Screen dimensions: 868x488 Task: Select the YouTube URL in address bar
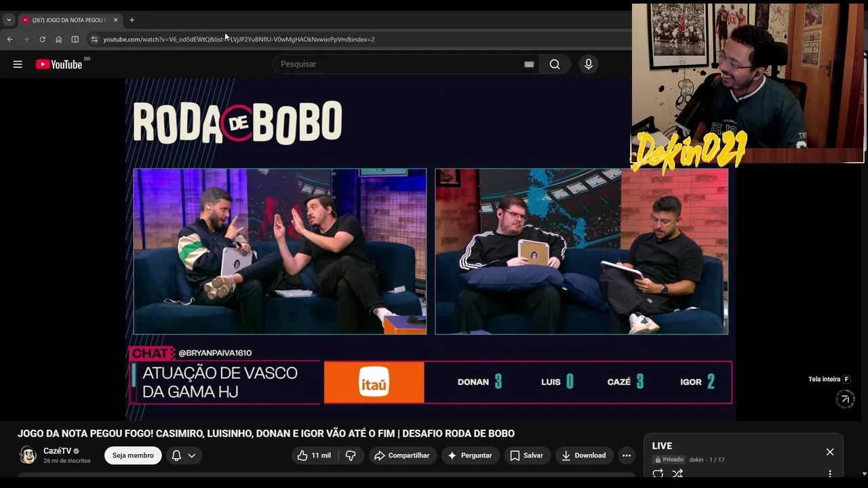tap(239, 39)
